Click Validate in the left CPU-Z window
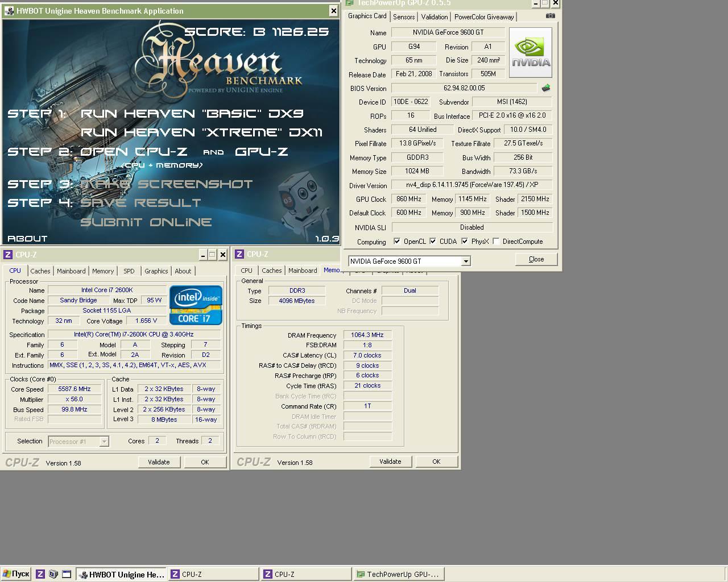 point(159,462)
